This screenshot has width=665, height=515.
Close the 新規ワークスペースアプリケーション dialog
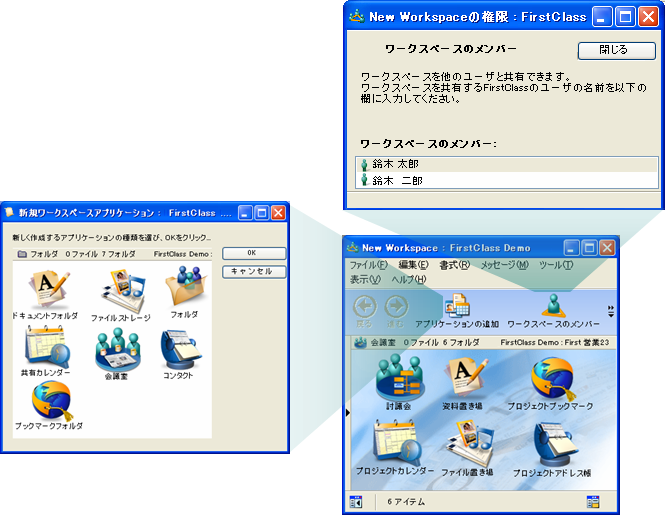tap(278, 213)
